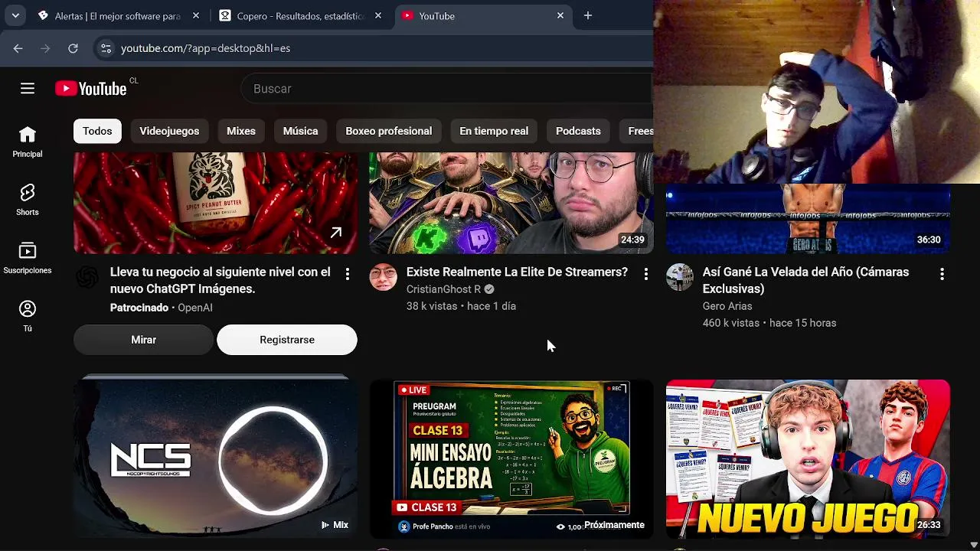
Task: Filter the feed by Videojuegos
Action: [x=169, y=131]
